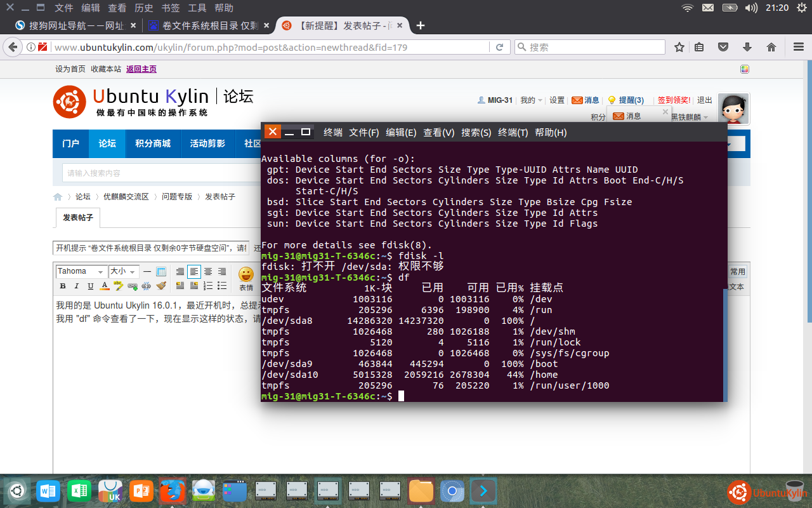Select justify auto-layout alignment icon
The height and width of the screenshot is (508, 812).
[180, 272]
